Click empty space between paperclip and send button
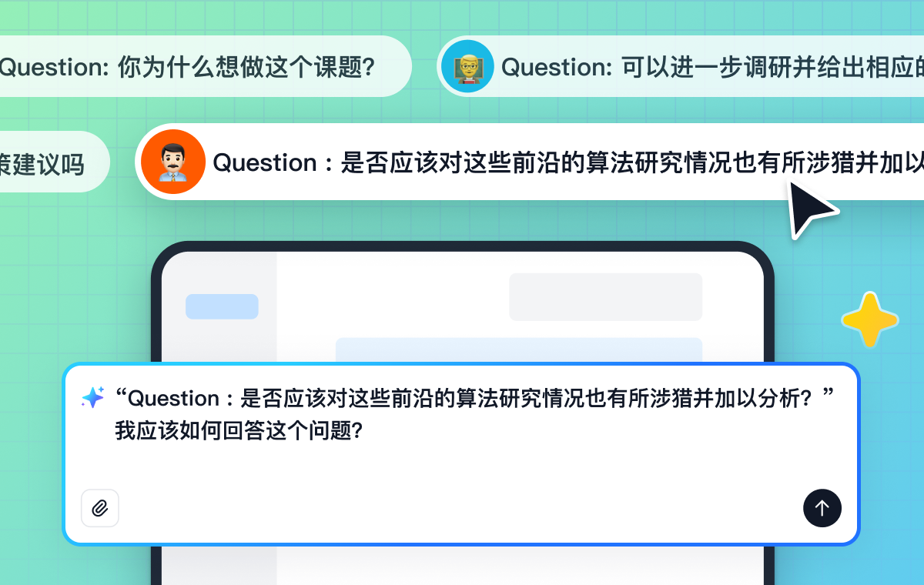The image size is (924, 585). coord(462,508)
